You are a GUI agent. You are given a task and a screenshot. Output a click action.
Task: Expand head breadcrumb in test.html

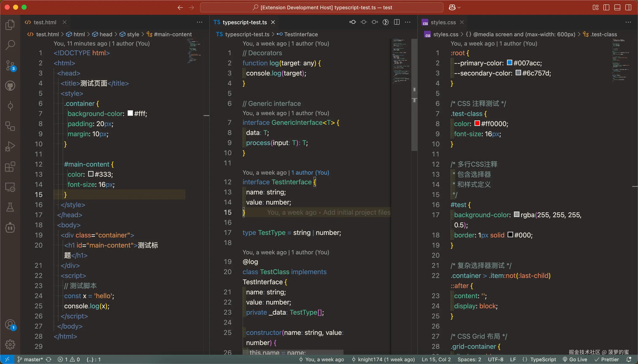(106, 34)
